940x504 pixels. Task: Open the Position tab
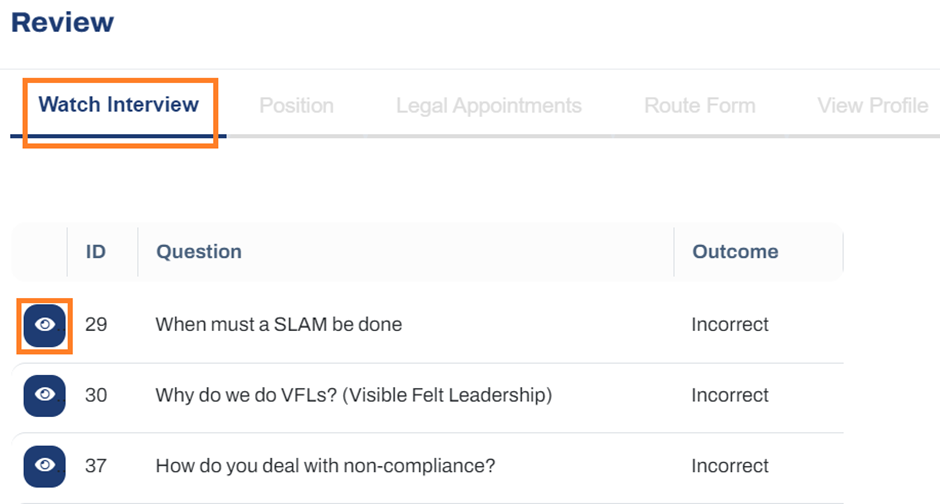coord(296,105)
